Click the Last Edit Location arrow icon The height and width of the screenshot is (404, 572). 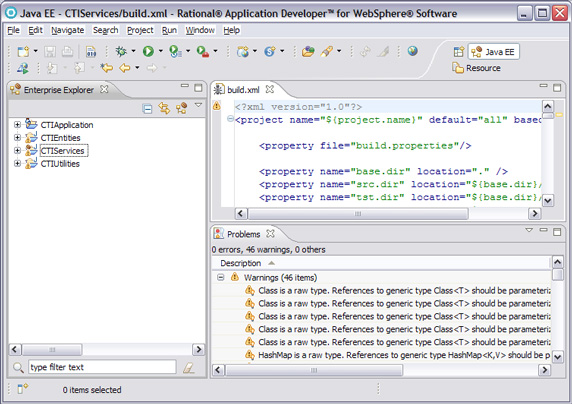107,68
